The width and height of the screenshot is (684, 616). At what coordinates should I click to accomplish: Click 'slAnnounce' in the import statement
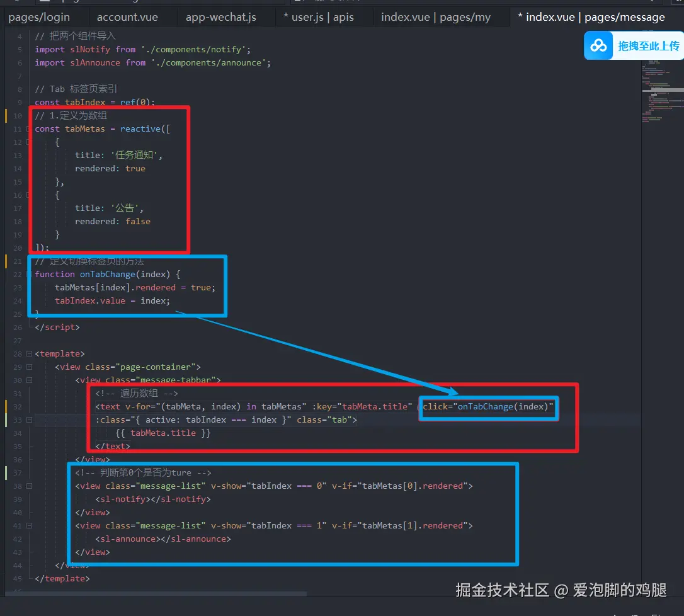coord(95,62)
